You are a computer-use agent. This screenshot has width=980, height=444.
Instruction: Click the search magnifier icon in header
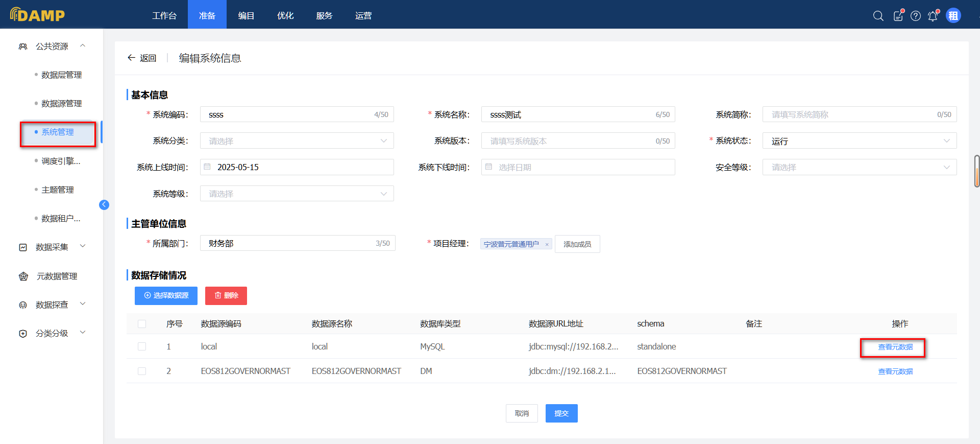(x=878, y=16)
